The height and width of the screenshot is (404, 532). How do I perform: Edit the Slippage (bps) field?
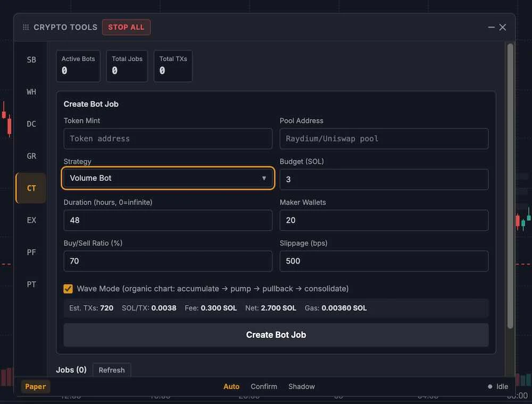(384, 261)
